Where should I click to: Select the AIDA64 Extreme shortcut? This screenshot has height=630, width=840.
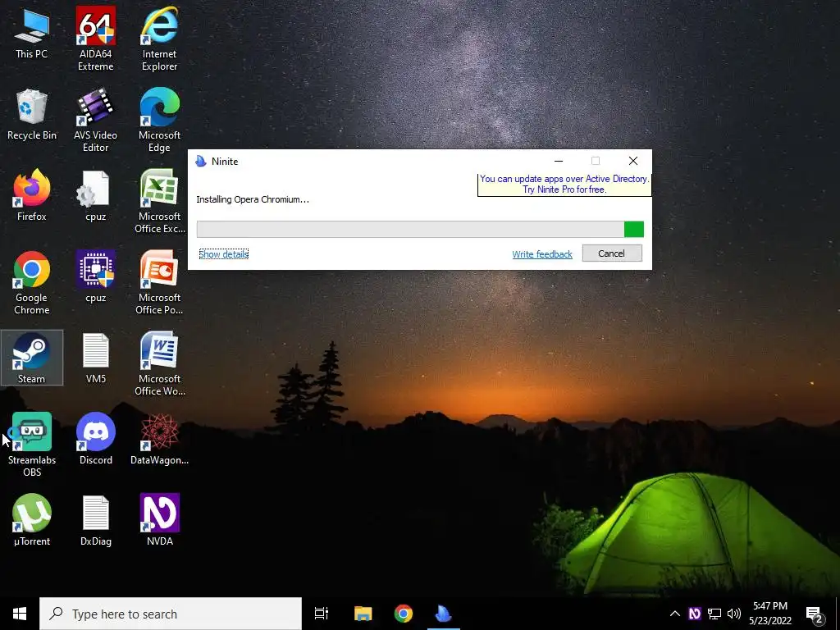[95, 39]
